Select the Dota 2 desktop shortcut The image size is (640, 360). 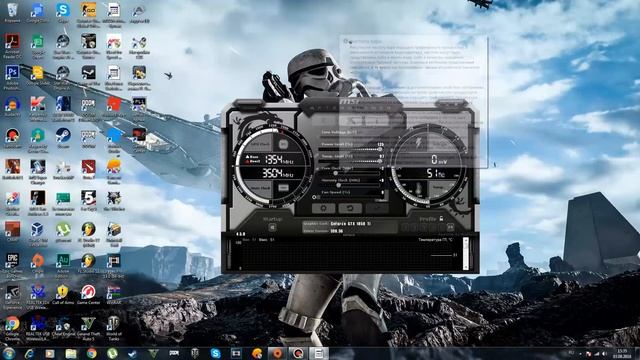click(x=88, y=169)
